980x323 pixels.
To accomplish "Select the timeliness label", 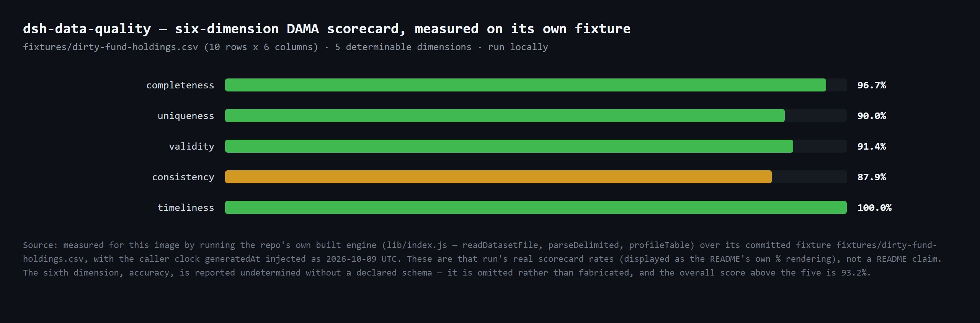I will coord(186,208).
